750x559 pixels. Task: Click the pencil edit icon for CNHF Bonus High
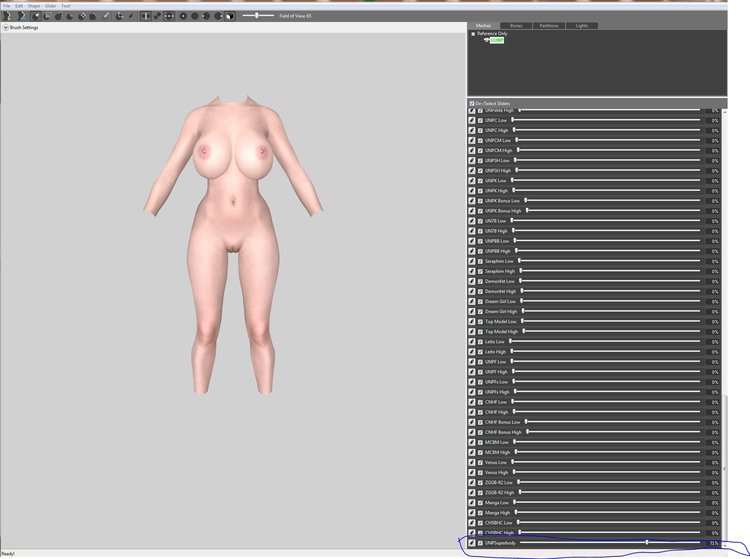click(472, 432)
